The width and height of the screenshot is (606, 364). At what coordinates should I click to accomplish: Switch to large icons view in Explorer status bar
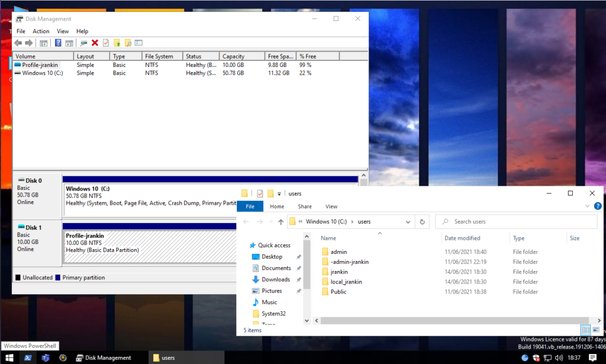[x=595, y=330]
